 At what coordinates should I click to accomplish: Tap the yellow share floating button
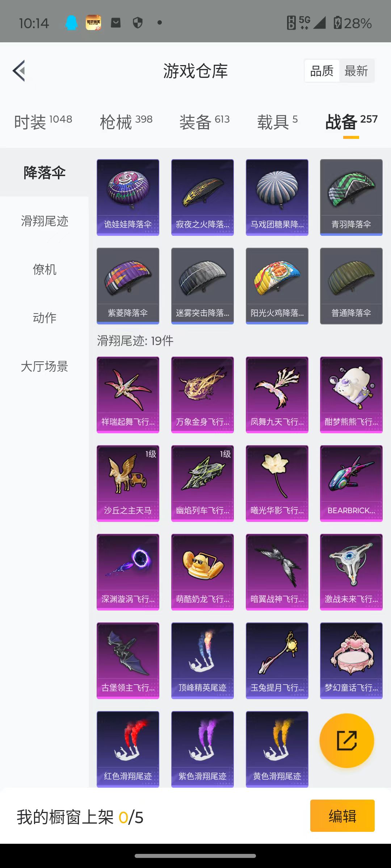click(346, 741)
